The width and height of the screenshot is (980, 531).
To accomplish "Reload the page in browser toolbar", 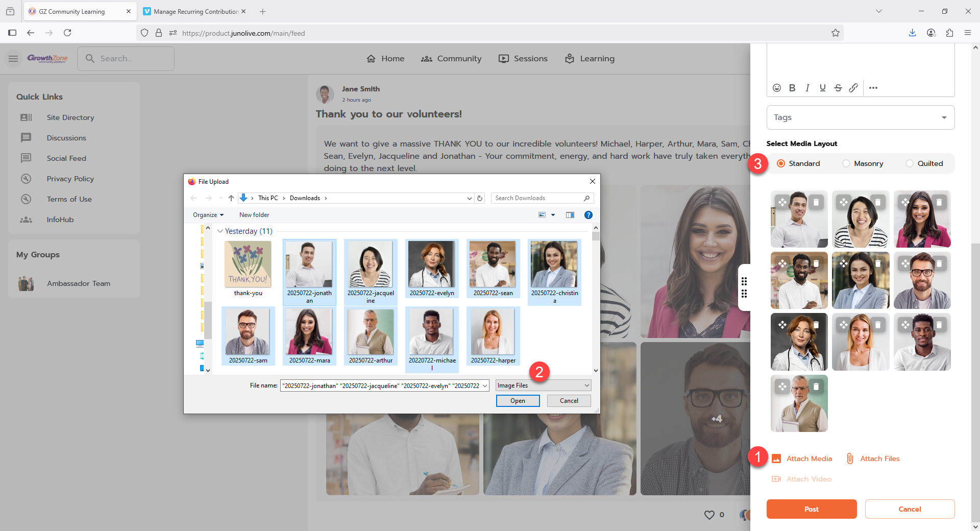I will coord(67,33).
